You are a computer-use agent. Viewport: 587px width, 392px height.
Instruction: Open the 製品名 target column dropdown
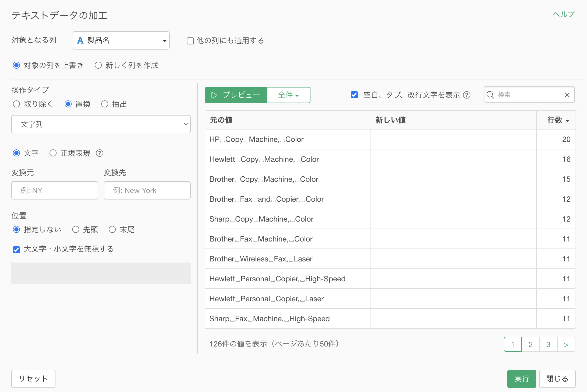click(x=121, y=40)
